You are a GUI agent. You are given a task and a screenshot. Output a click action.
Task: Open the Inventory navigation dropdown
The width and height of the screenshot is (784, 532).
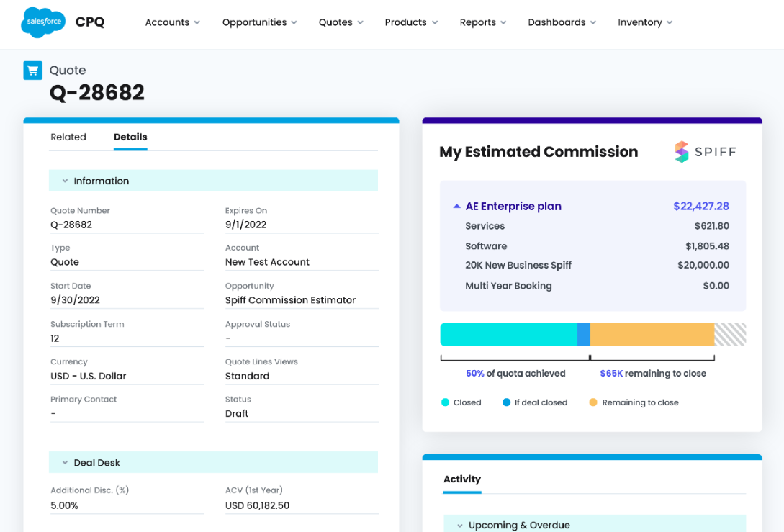point(645,22)
